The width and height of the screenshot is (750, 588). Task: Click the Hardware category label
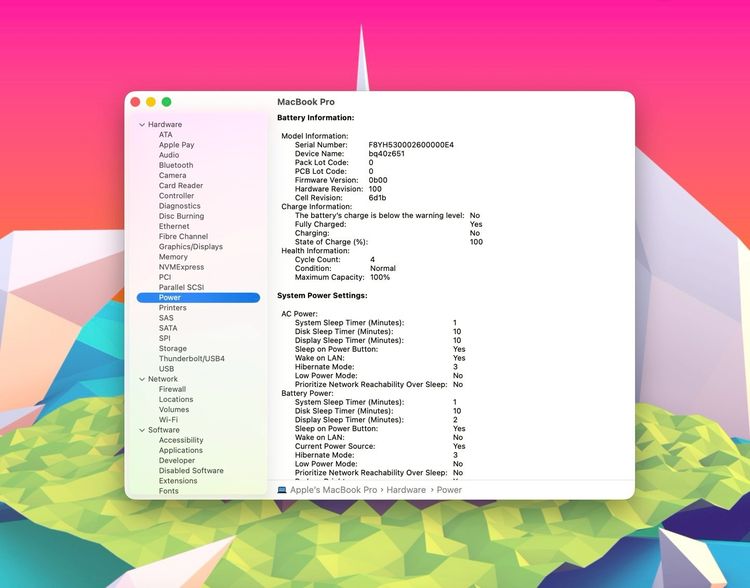165,124
